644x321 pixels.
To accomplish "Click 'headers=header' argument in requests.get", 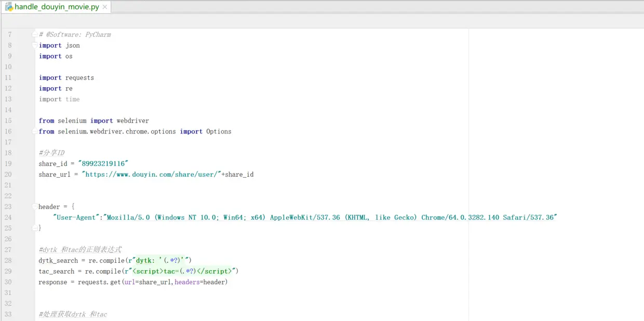I will click(x=200, y=282).
